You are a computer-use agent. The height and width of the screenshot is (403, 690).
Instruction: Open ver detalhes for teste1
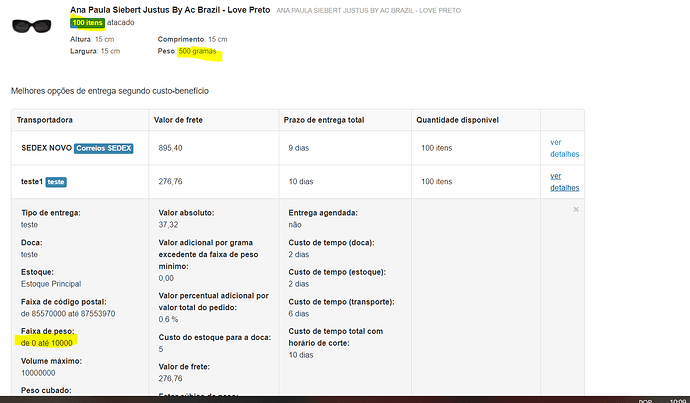pos(564,182)
